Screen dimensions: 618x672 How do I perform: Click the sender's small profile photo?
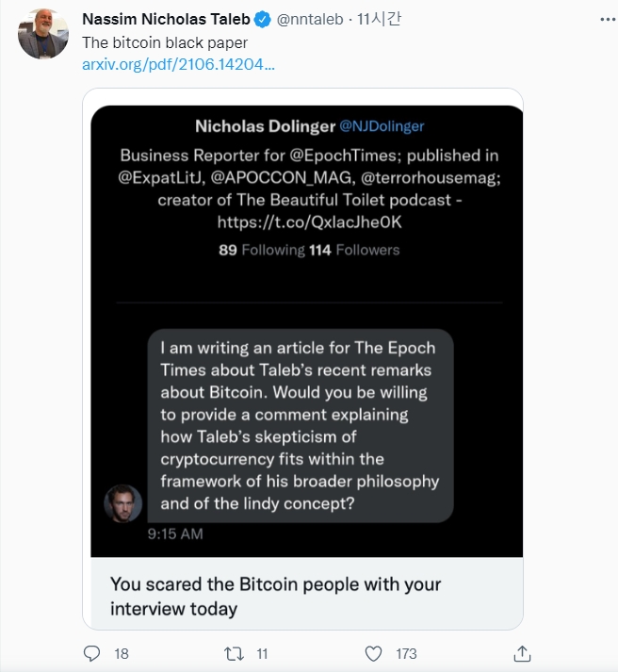point(122,503)
